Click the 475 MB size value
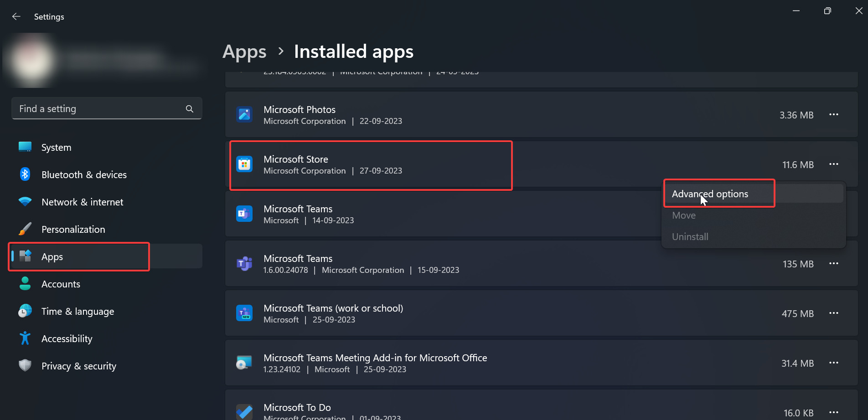The height and width of the screenshot is (420, 868). pos(798,313)
